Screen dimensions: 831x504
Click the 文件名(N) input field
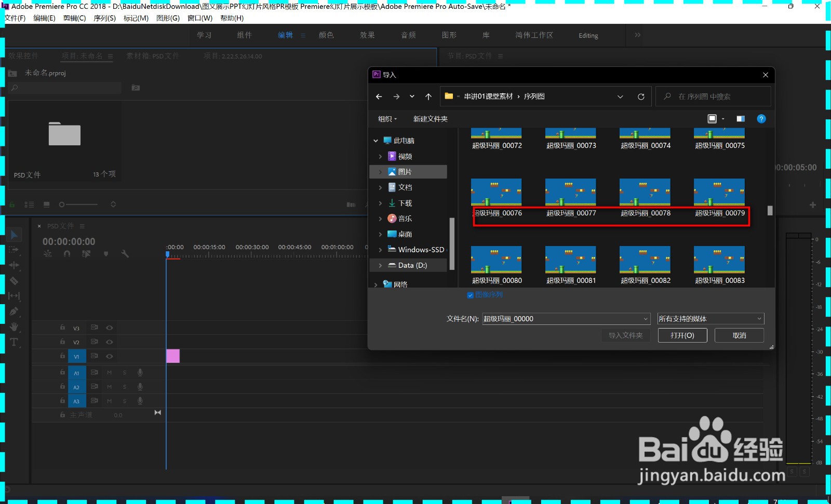click(x=566, y=319)
